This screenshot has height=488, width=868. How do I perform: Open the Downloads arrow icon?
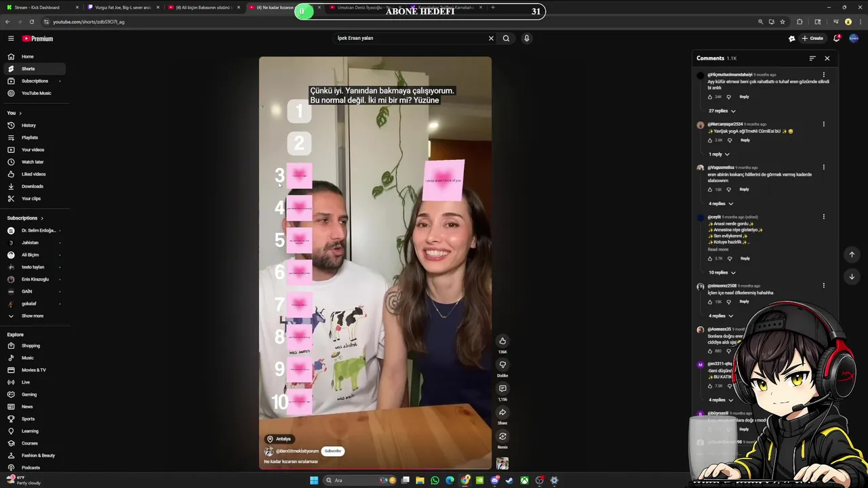[x=11, y=186]
